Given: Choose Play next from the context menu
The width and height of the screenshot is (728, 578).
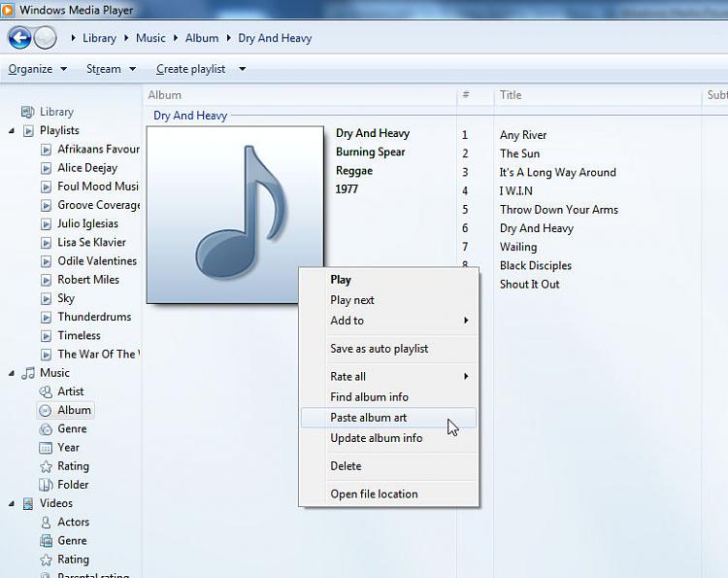Looking at the screenshot, I should click(x=388, y=300).
